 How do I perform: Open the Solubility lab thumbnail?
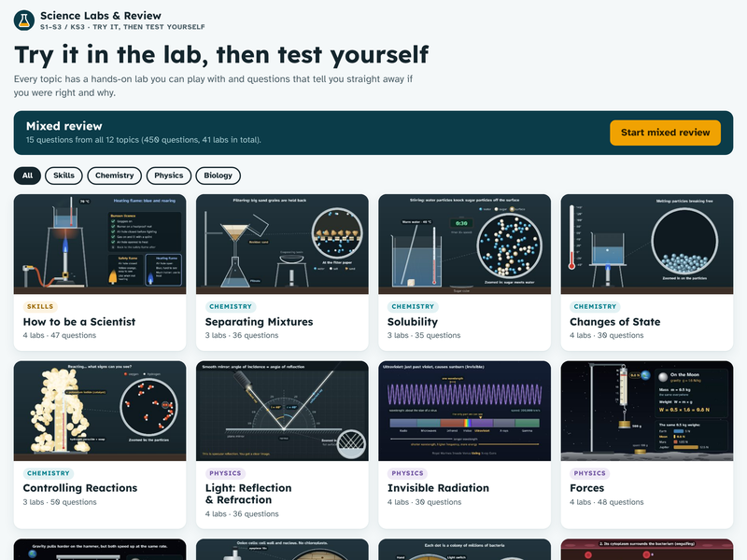pyautogui.click(x=464, y=244)
